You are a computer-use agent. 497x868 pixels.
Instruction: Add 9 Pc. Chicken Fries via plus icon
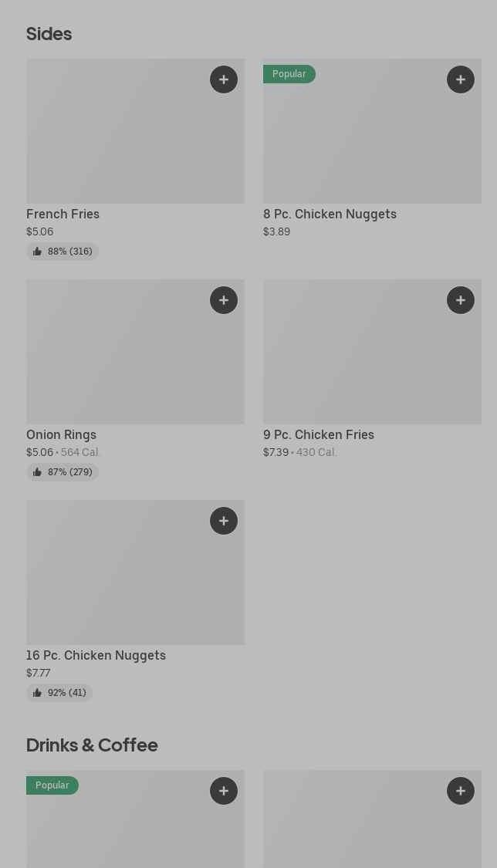pos(461,300)
